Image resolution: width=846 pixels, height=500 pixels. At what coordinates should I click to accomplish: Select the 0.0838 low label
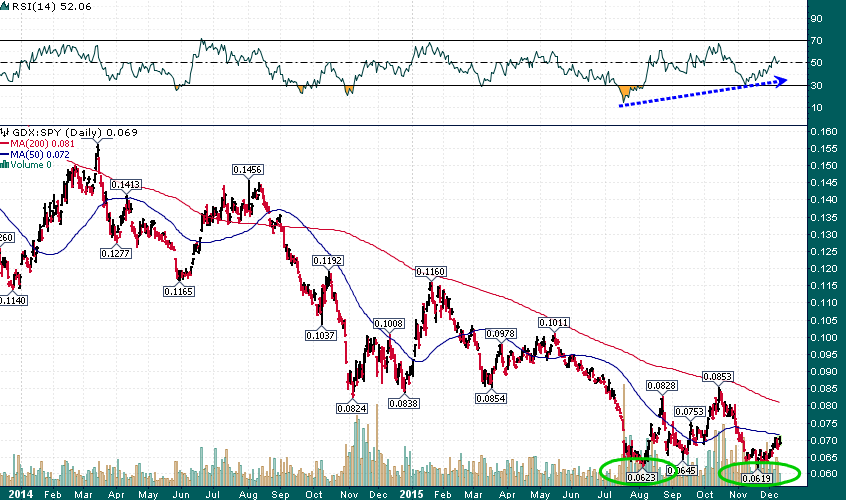404,403
